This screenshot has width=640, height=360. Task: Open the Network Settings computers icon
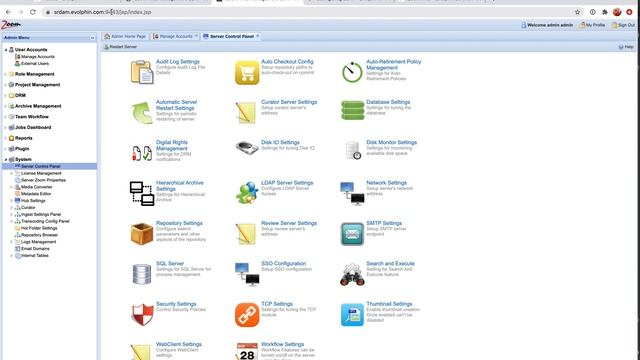pyautogui.click(x=352, y=193)
